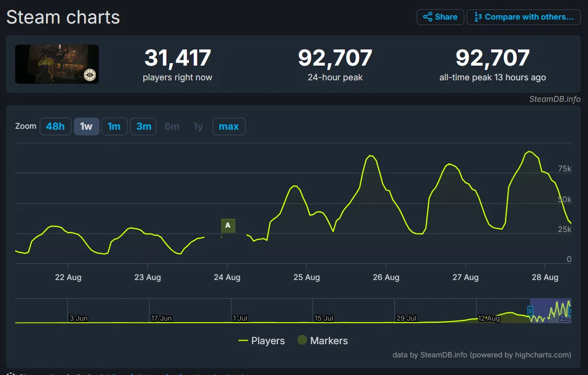
Task: Click the game thumbnail image
Action: click(x=57, y=64)
